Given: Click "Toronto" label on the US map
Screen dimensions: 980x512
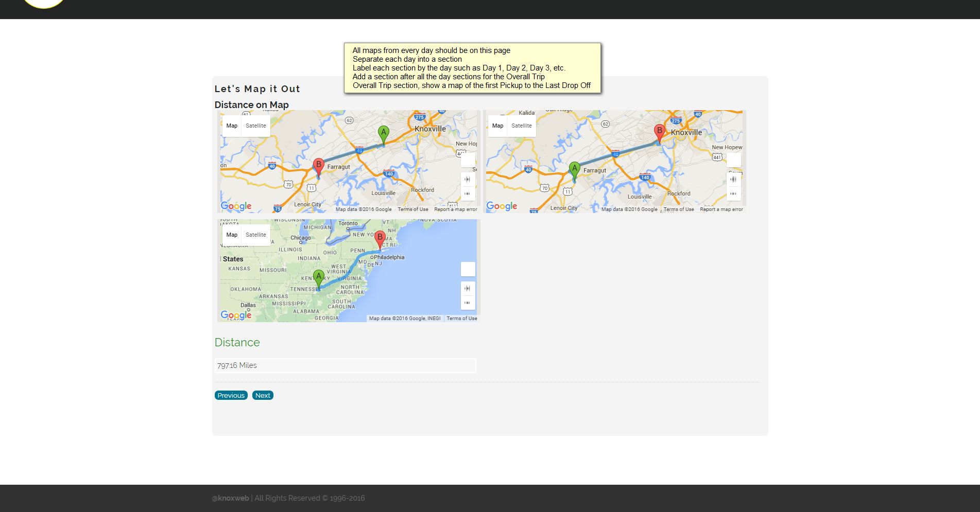Looking at the screenshot, I should (x=348, y=223).
